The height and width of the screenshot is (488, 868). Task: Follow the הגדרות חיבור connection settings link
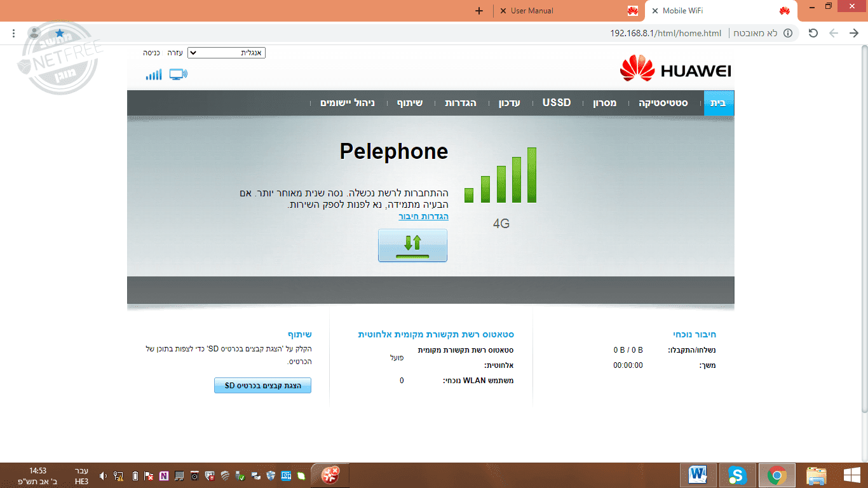424,217
